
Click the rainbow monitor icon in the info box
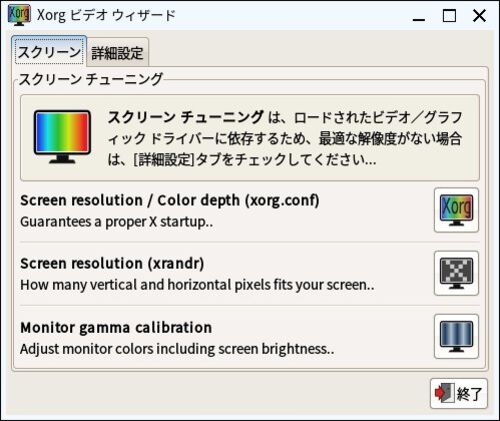62,137
